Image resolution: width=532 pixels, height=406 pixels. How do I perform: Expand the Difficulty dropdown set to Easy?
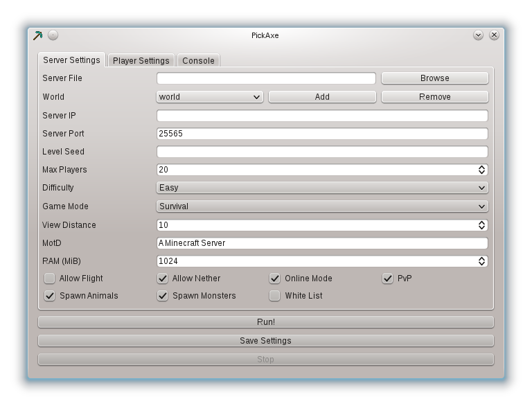[322, 188]
